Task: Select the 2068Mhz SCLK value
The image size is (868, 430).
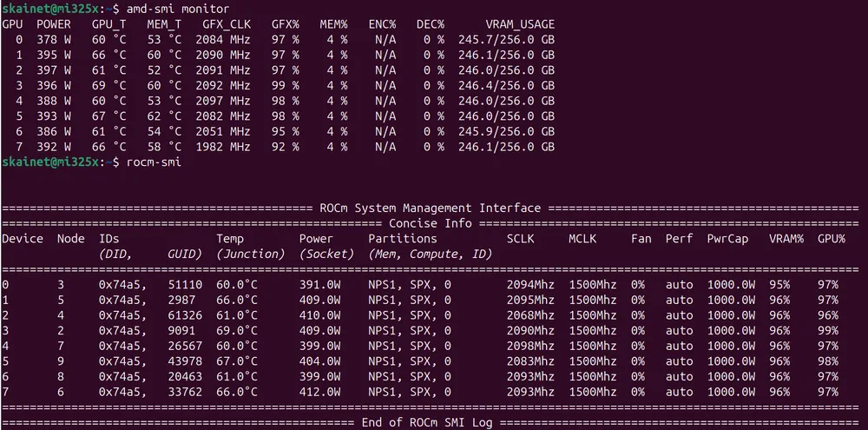Action: point(530,314)
